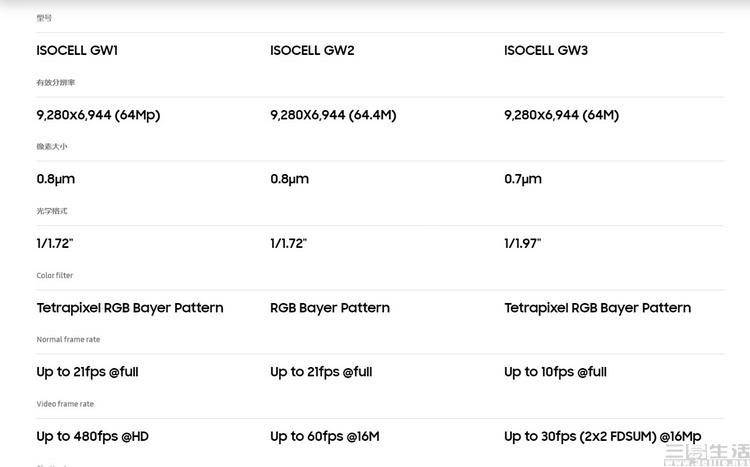The image size is (750, 467).
Task: Click GW3's Tetrapixel RGB Bayer Pattern
Action: point(597,308)
